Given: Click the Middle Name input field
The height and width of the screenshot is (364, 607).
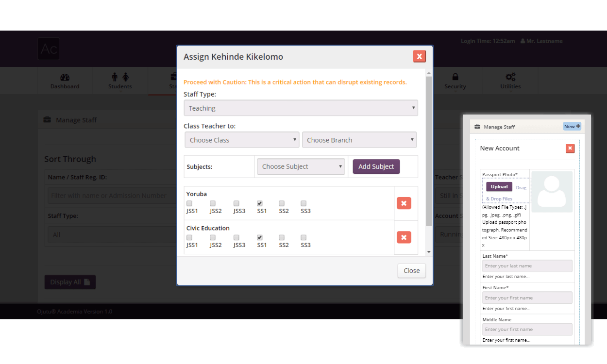Looking at the screenshot, I should click(x=527, y=330).
